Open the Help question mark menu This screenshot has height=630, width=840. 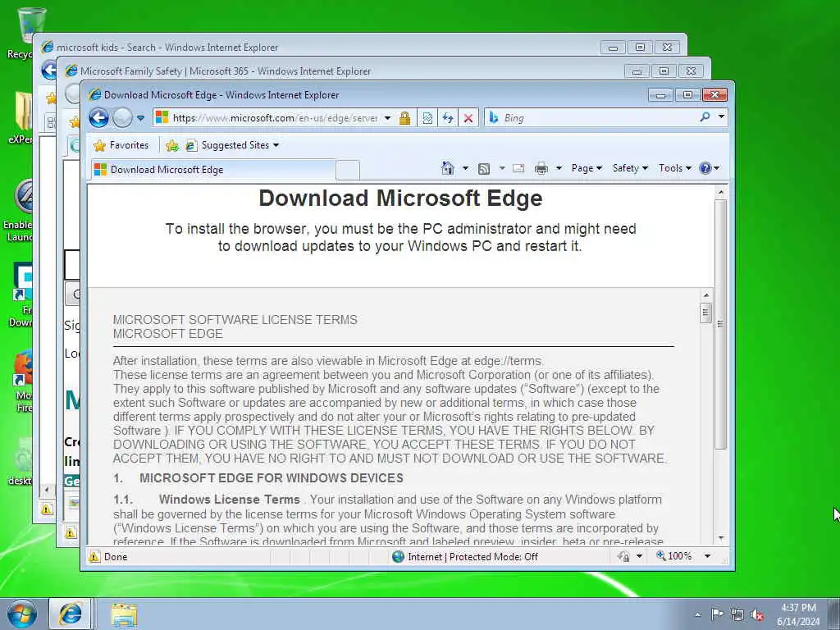[x=709, y=168]
